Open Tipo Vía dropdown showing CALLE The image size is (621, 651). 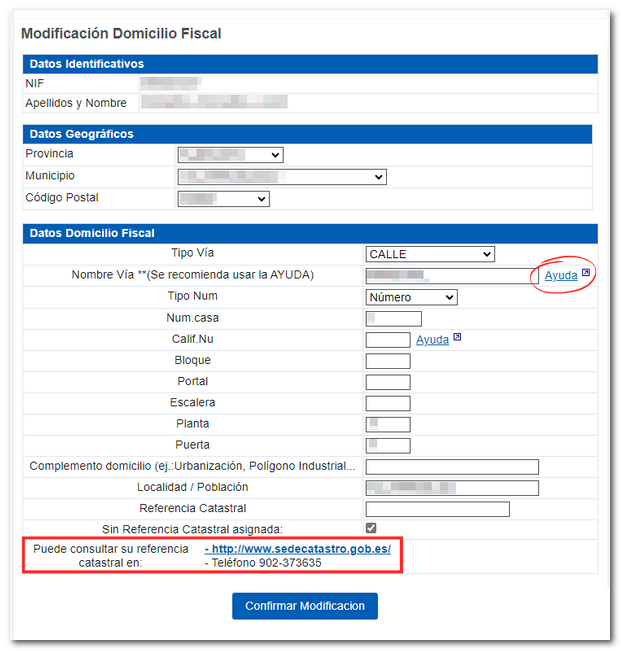click(x=430, y=255)
